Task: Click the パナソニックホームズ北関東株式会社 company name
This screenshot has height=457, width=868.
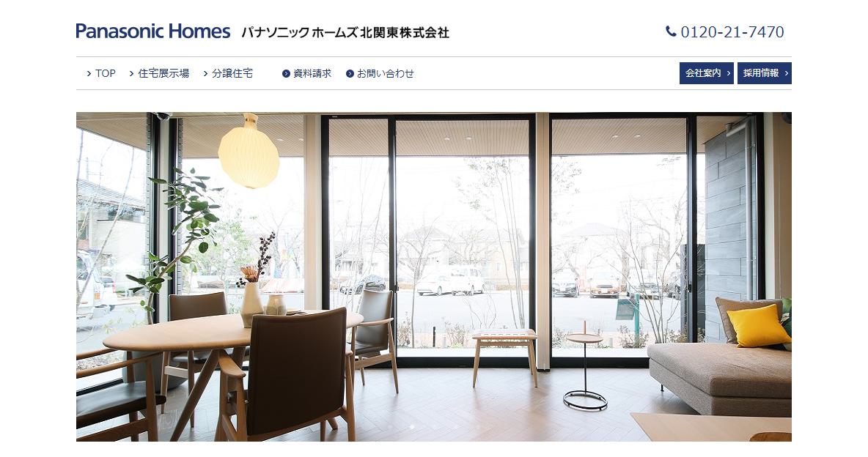Action: (x=345, y=33)
